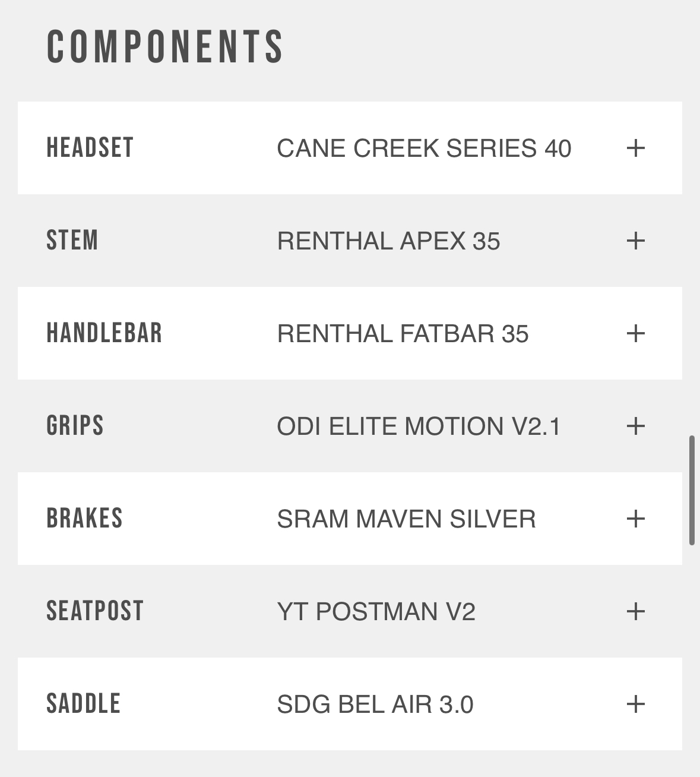This screenshot has height=777, width=700.
Task: Click the plus icon in Grips row
Action: point(635,426)
